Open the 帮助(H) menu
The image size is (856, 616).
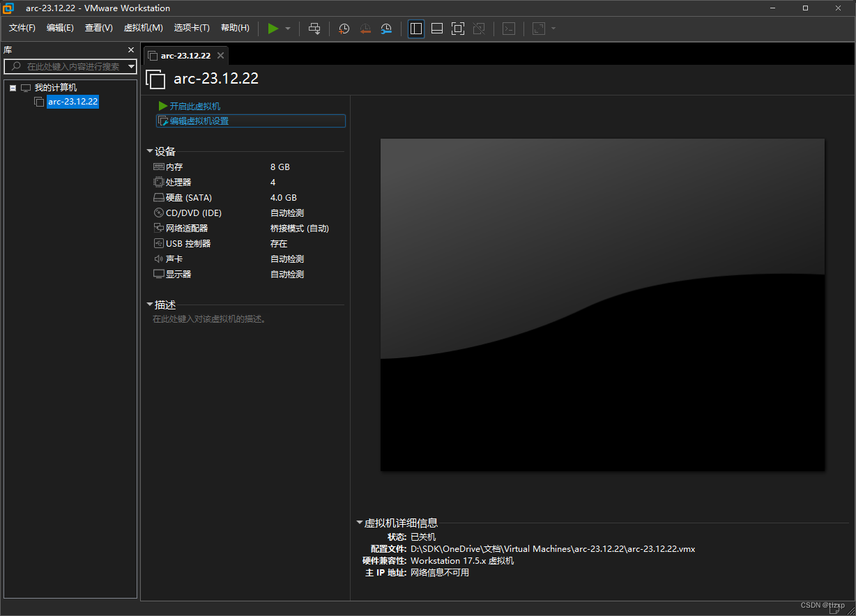(x=235, y=28)
